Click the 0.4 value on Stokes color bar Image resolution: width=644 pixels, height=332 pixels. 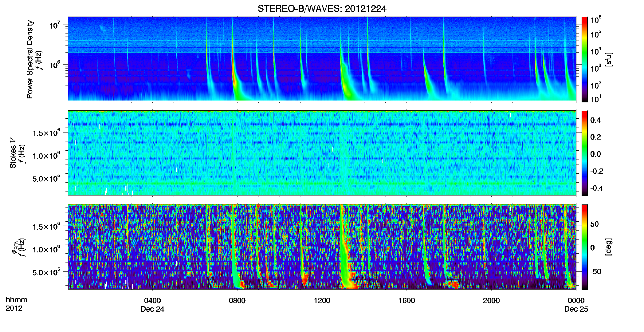point(595,120)
